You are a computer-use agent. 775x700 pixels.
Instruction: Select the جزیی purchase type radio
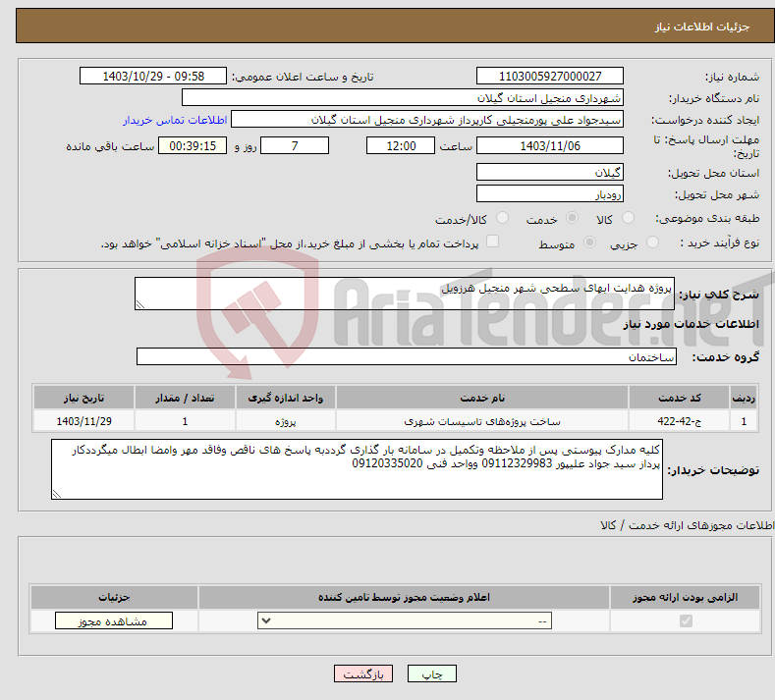point(653,242)
